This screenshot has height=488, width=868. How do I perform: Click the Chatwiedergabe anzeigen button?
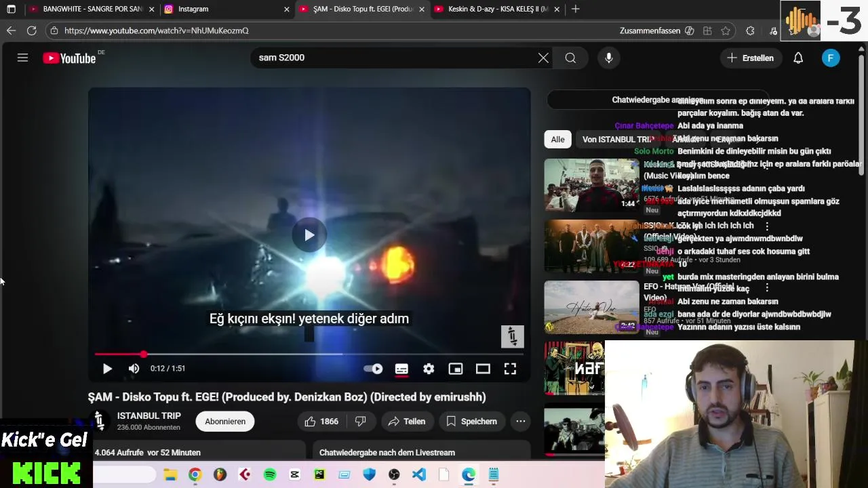tap(658, 100)
